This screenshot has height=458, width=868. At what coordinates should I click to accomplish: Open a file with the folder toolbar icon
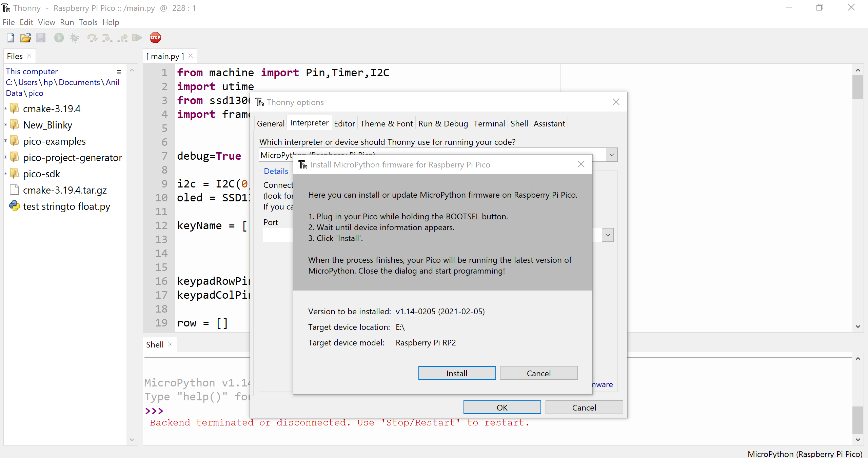pyautogui.click(x=25, y=38)
